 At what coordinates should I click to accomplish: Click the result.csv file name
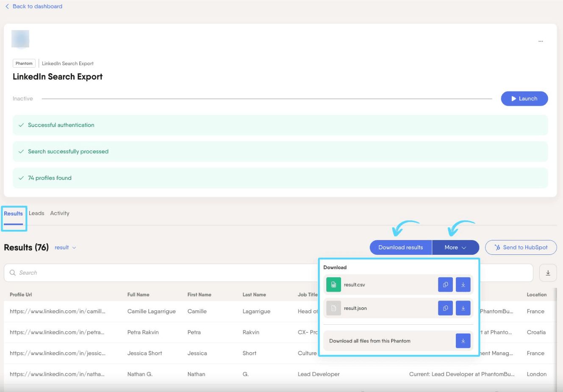point(355,285)
